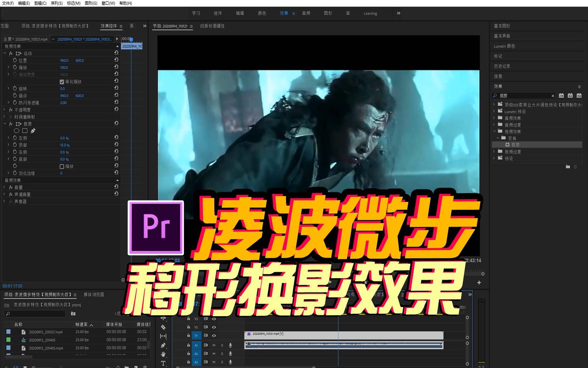Open the 基本图形 panel

point(502,26)
